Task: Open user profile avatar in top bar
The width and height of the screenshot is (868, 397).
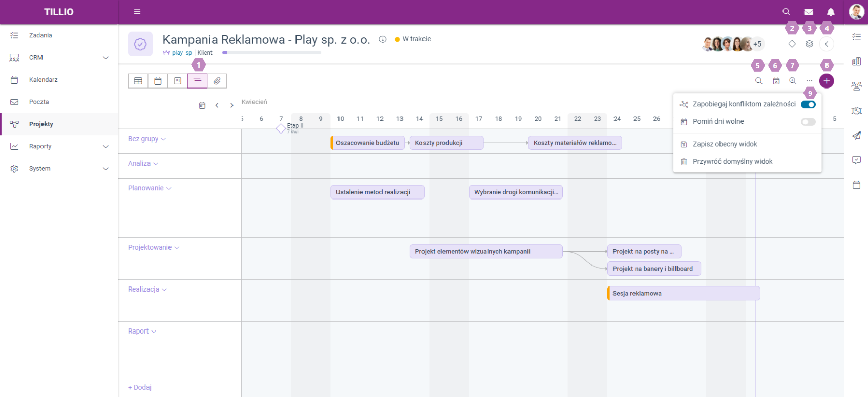Action: point(856,12)
